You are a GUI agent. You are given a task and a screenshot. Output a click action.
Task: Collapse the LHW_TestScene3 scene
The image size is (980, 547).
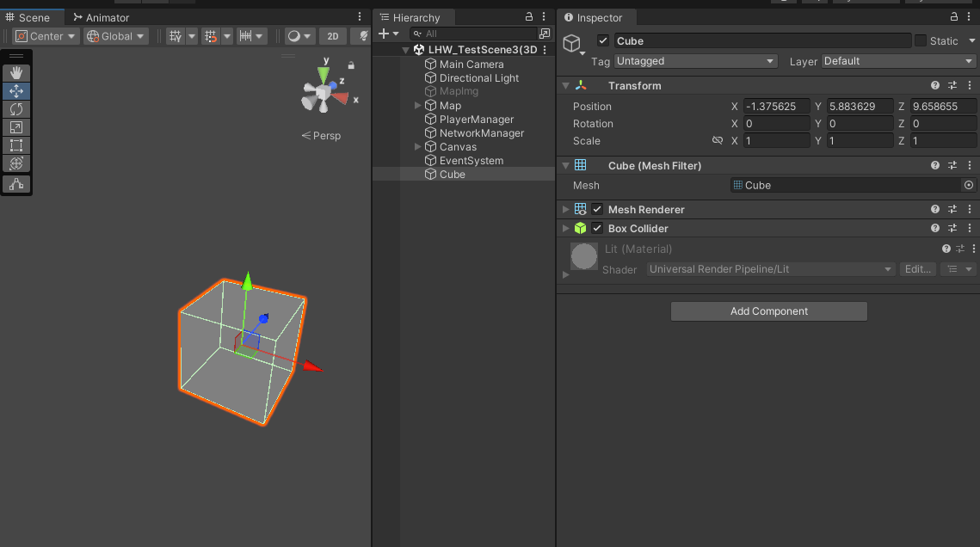(x=405, y=50)
